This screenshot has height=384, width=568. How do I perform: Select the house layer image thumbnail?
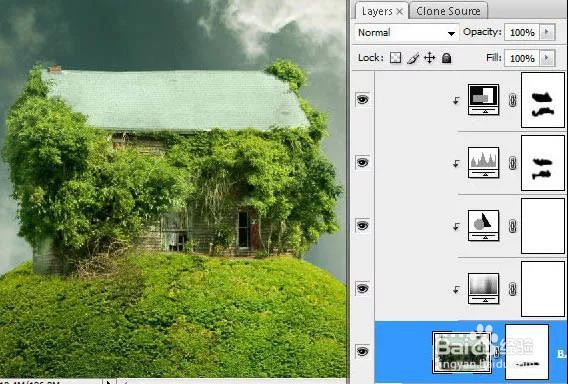coord(462,352)
